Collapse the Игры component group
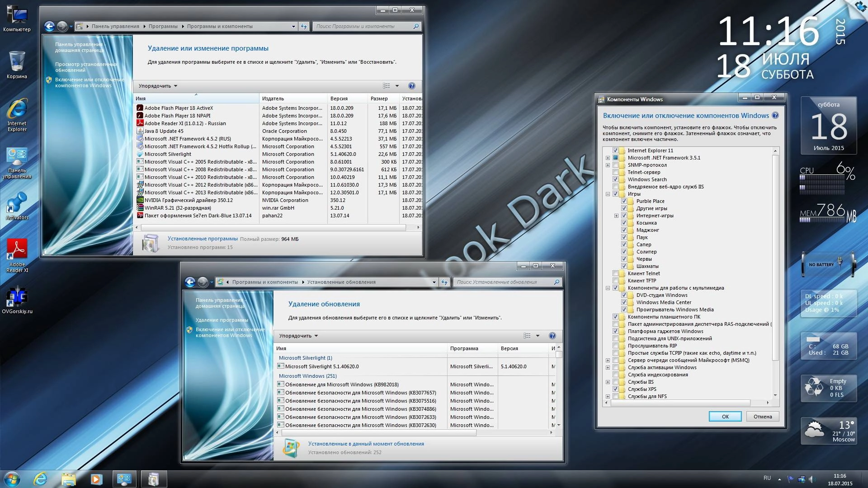The image size is (868, 488). pos(607,194)
